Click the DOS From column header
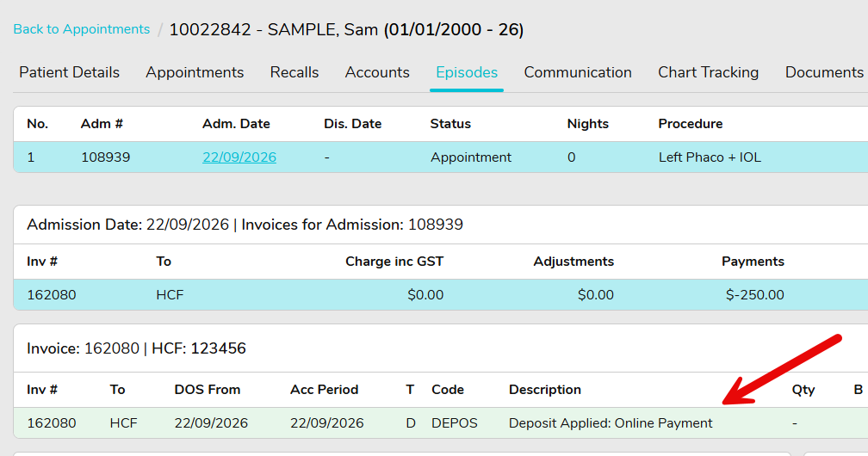This screenshot has height=456, width=868. tap(207, 390)
